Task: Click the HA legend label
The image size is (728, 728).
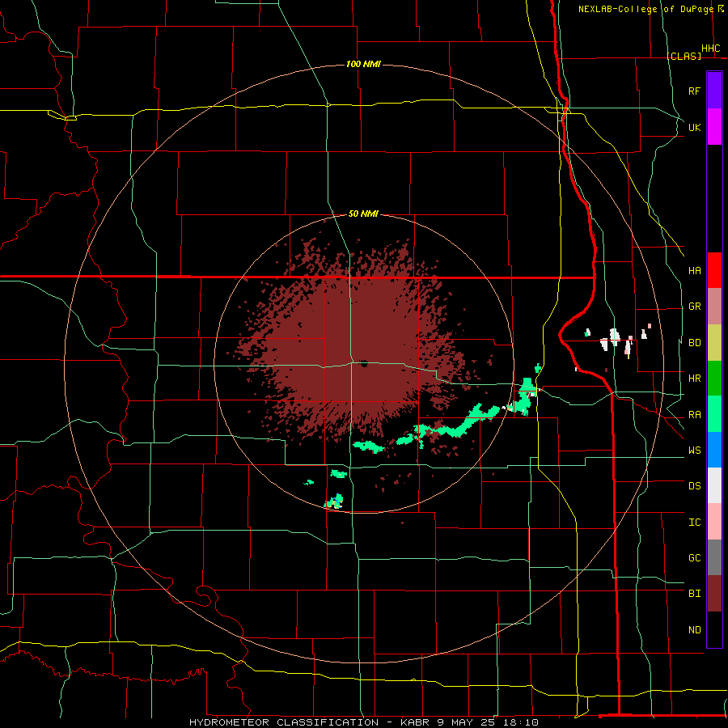Action: tap(694, 270)
